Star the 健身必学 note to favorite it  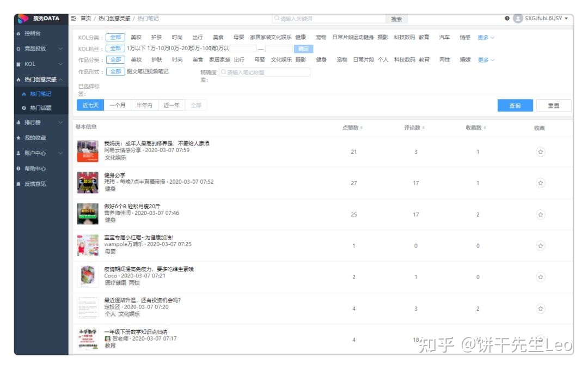click(540, 183)
